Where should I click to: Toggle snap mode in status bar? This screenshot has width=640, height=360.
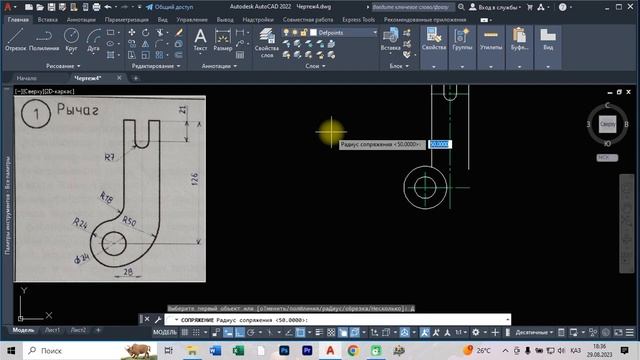(x=196, y=333)
